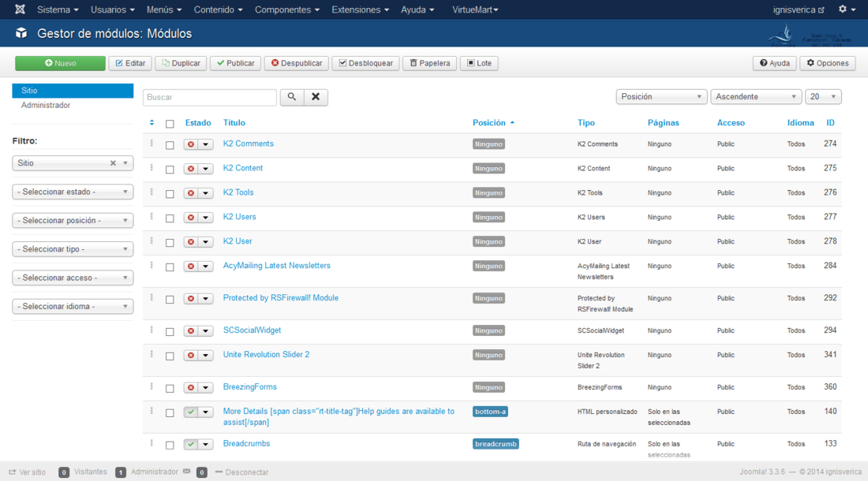Toggle published status icon for K2 User
Screen dimensions: 868x481
click(x=191, y=241)
